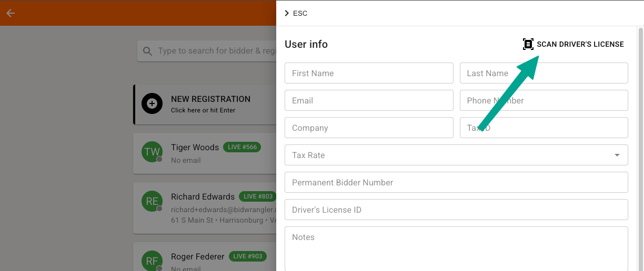644x271 pixels.
Task: Click the back arrow in orange header
Action: point(11,13)
